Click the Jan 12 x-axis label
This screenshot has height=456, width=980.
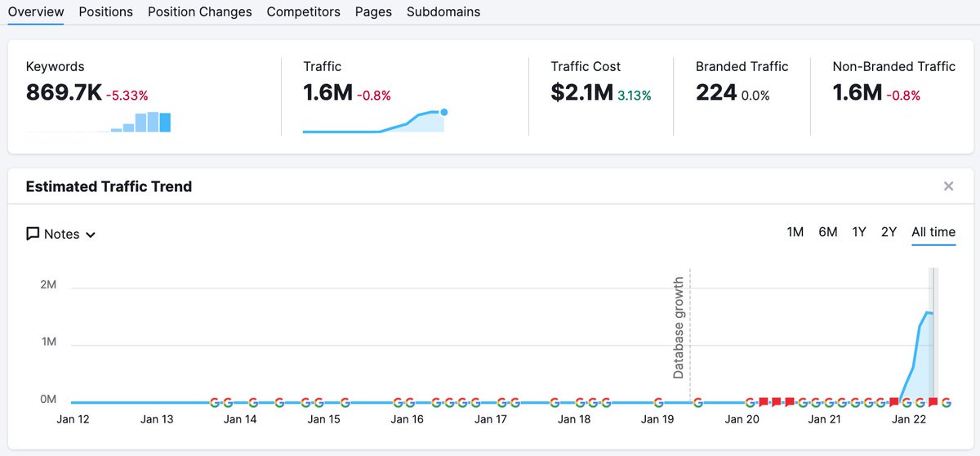tap(72, 419)
